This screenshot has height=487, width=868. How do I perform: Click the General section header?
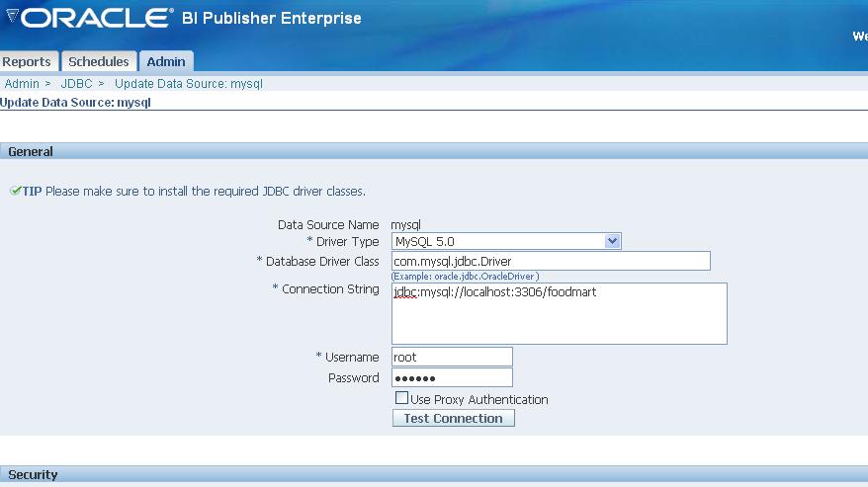click(434, 151)
